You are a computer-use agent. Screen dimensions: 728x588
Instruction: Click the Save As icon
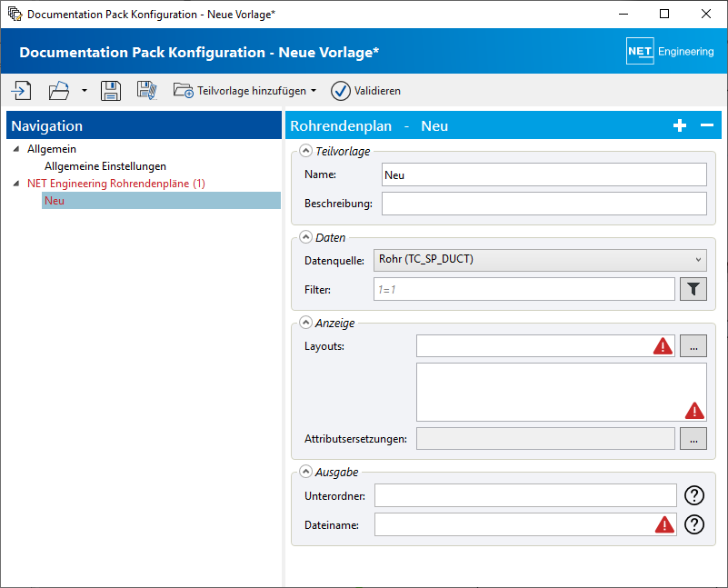[x=147, y=91]
